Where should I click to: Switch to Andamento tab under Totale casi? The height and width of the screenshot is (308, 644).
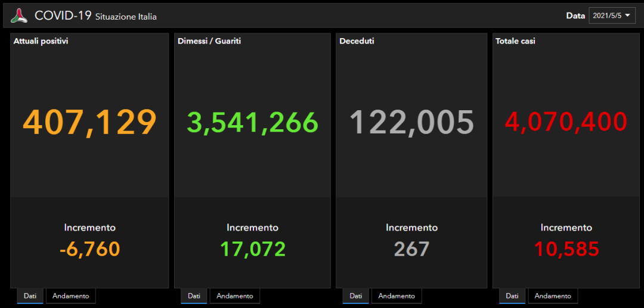[553, 295]
